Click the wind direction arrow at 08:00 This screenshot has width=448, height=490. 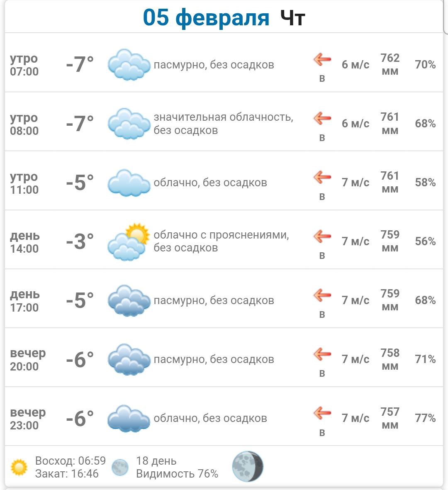(322, 119)
